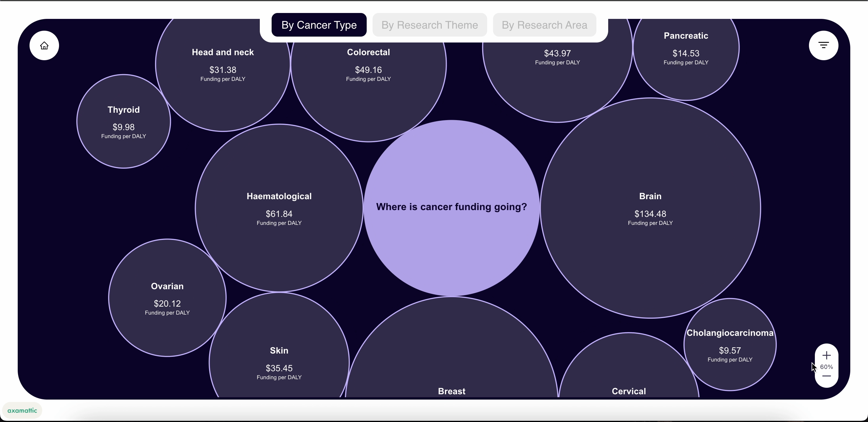The image size is (868, 422).
Task: Zoom out with the minus icon
Action: click(x=826, y=376)
